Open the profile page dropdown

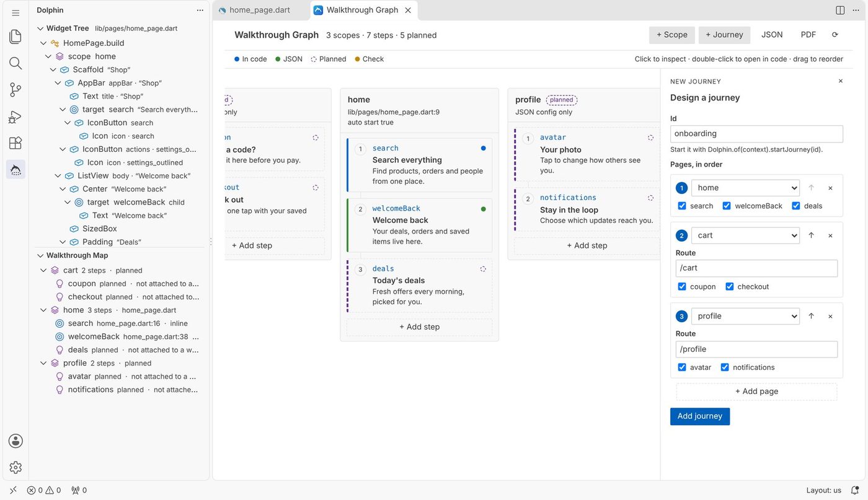coord(745,316)
